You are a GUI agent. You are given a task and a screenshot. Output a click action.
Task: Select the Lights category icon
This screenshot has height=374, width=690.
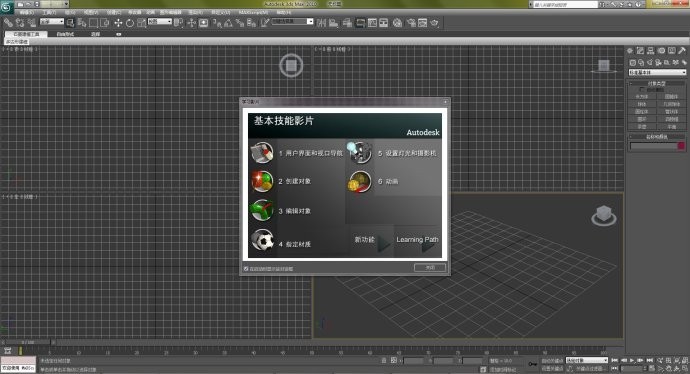pyautogui.click(x=650, y=62)
